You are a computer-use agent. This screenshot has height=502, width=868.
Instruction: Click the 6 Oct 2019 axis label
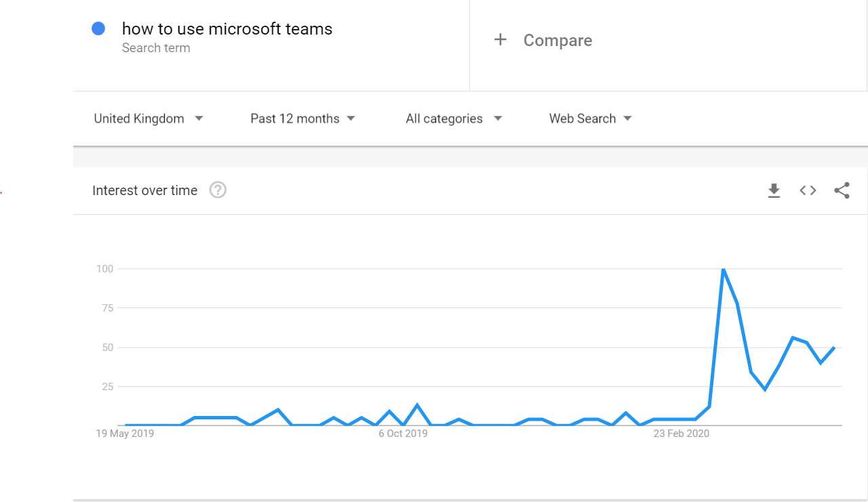(x=403, y=434)
